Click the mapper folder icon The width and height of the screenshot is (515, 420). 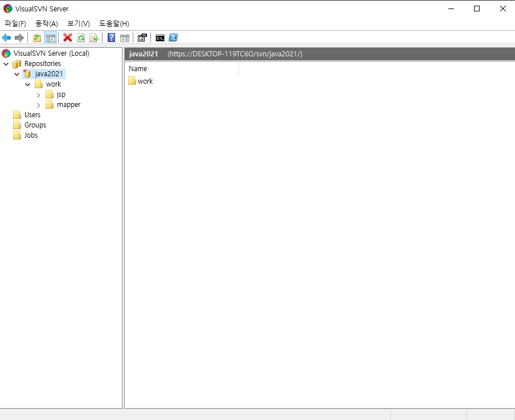tap(50, 105)
